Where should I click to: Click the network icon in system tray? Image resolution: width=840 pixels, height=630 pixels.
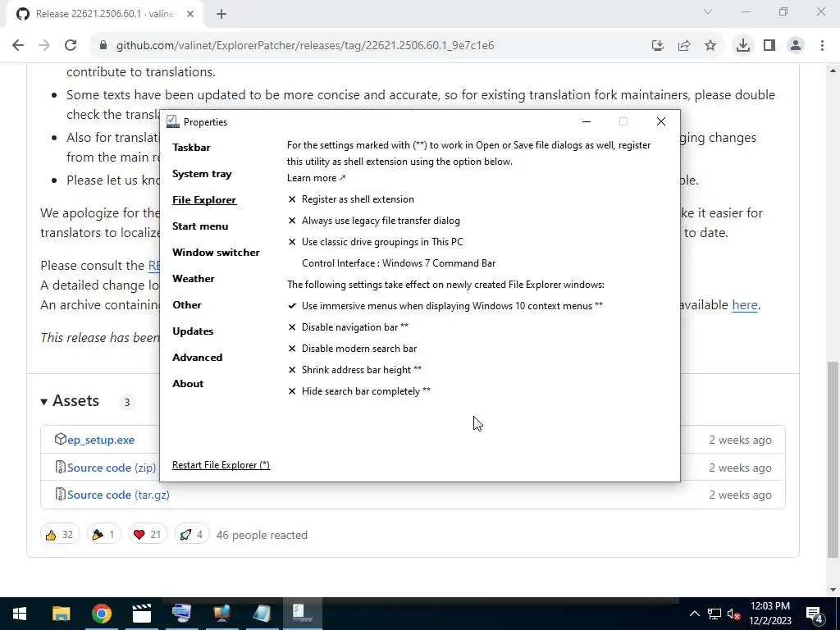click(714, 614)
